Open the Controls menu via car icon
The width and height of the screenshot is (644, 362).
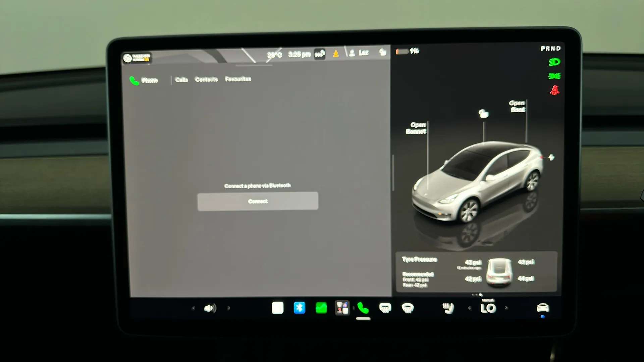tap(543, 307)
